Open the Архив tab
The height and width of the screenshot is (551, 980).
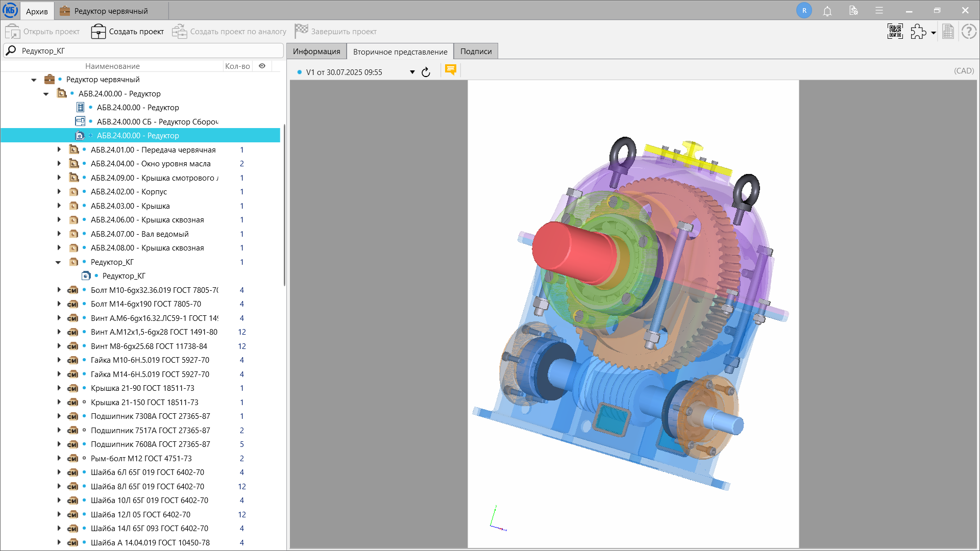tap(37, 11)
